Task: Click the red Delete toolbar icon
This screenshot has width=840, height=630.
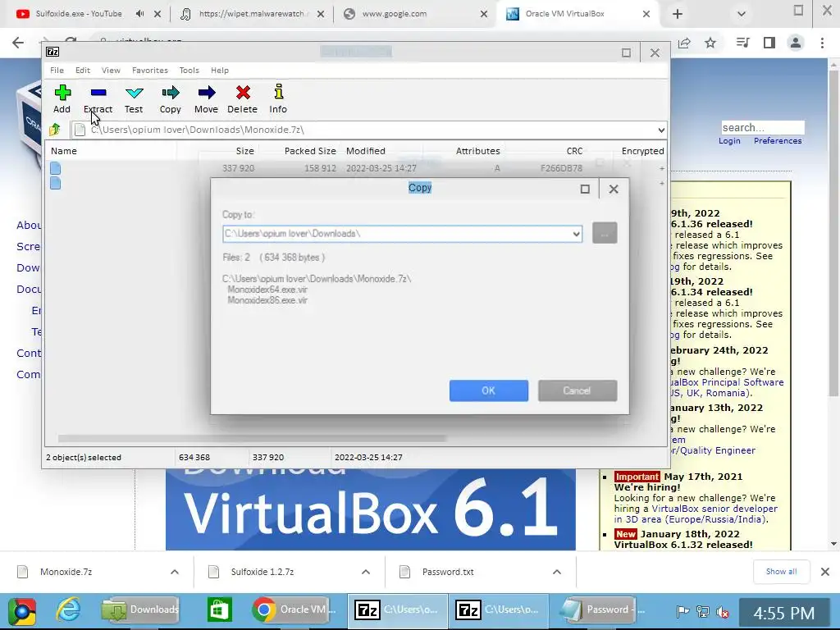Action: [x=243, y=99]
